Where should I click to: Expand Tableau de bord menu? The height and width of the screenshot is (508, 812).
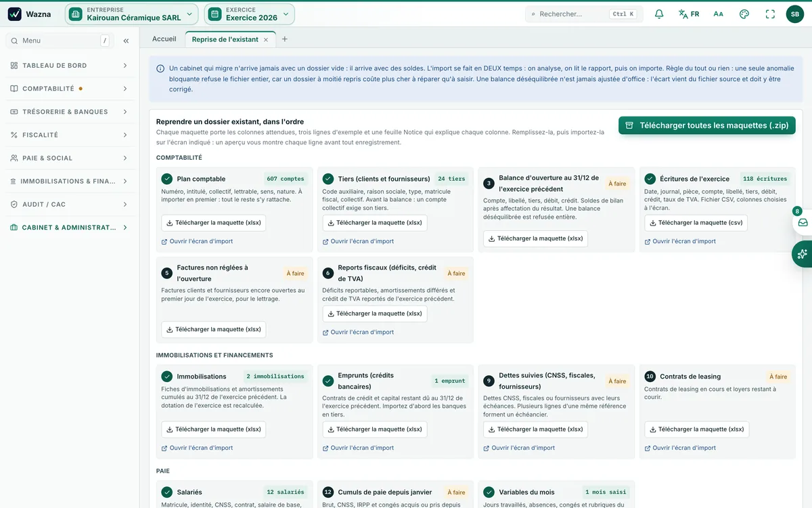point(69,66)
